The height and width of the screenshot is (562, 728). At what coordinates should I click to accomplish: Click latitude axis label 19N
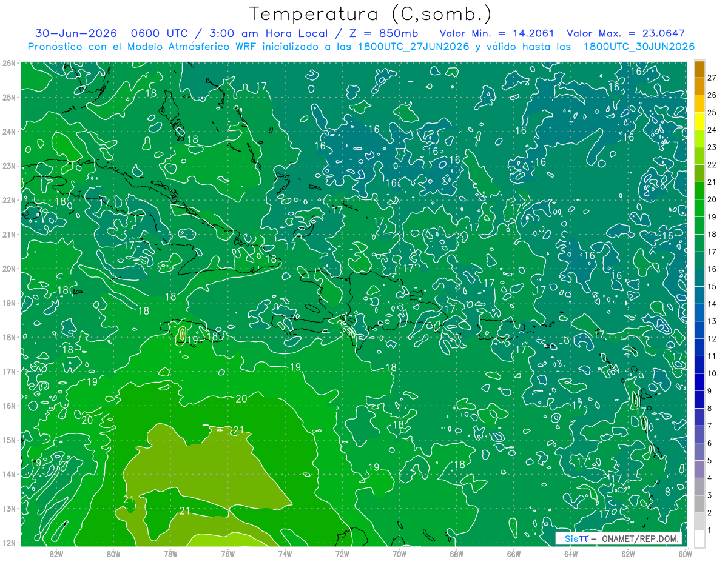coord(10,303)
